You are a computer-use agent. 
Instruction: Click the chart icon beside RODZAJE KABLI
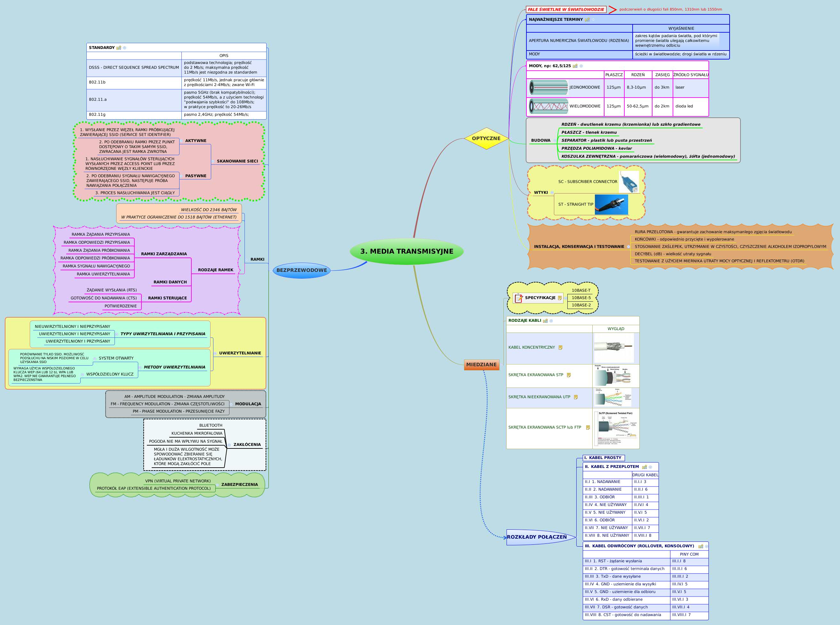[x=546, y=321]
